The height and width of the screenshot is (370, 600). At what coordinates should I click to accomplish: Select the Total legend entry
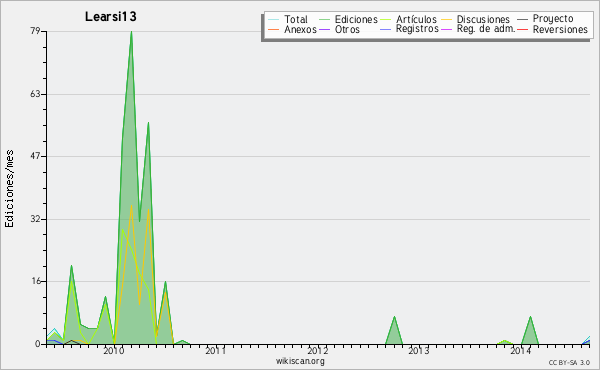pyautogui.click(x=296, y=19)
